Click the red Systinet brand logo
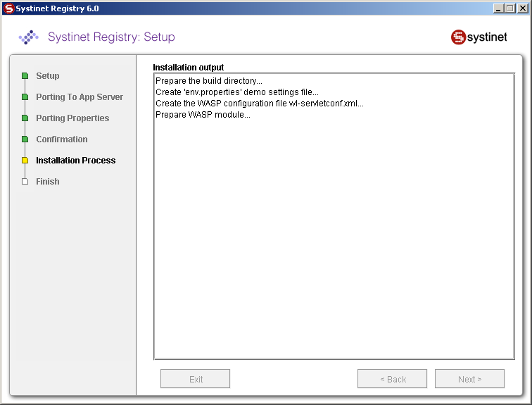The width and height of the screenshot is (532, 405). (479, 37)
